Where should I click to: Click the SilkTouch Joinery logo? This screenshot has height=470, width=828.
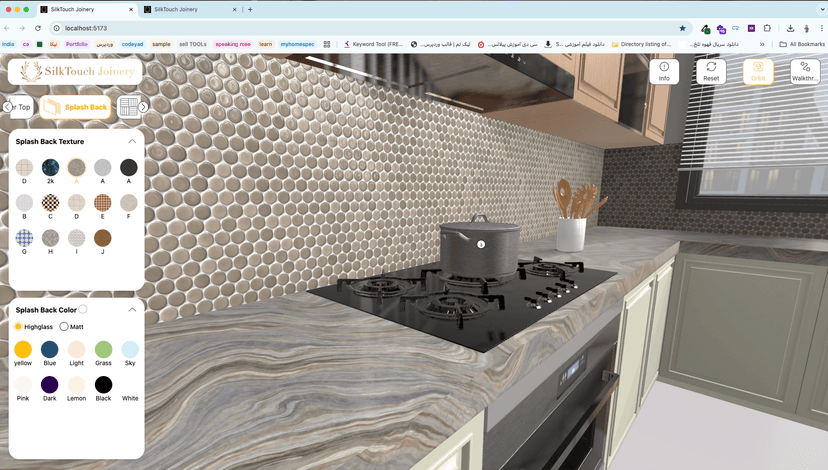[75, 71]
